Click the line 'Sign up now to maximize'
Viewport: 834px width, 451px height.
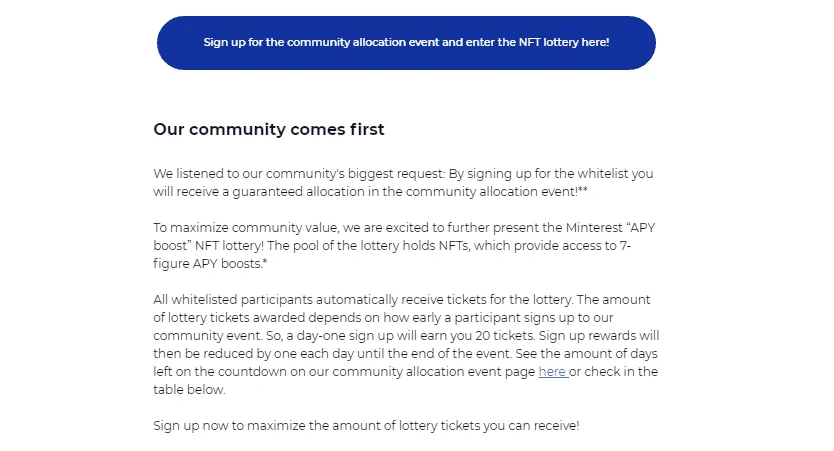(366, 425)
